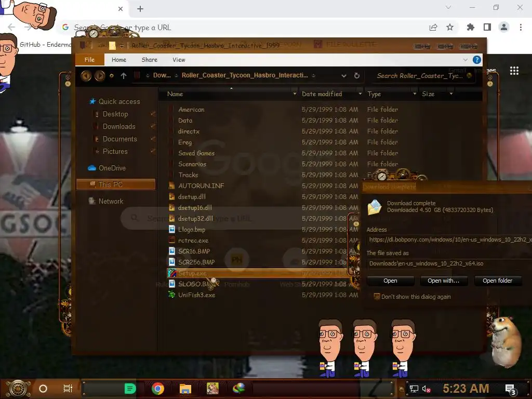Select dsetup.dll file icon

[x=171, y=196]
